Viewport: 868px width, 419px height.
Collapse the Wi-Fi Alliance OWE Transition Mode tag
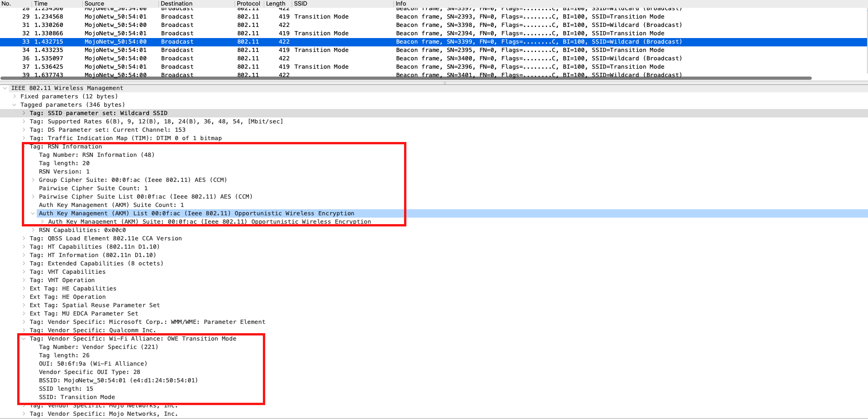(24, 338)
